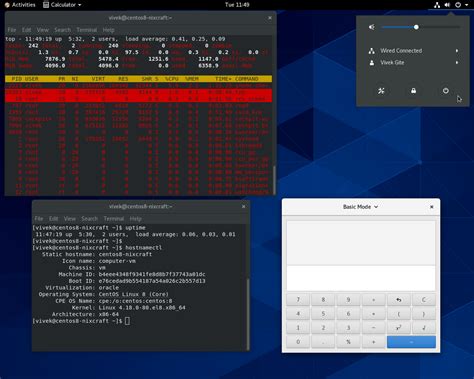
Task: Open Search menu in the hostnamectl terminal
Action: coord(90,219)
